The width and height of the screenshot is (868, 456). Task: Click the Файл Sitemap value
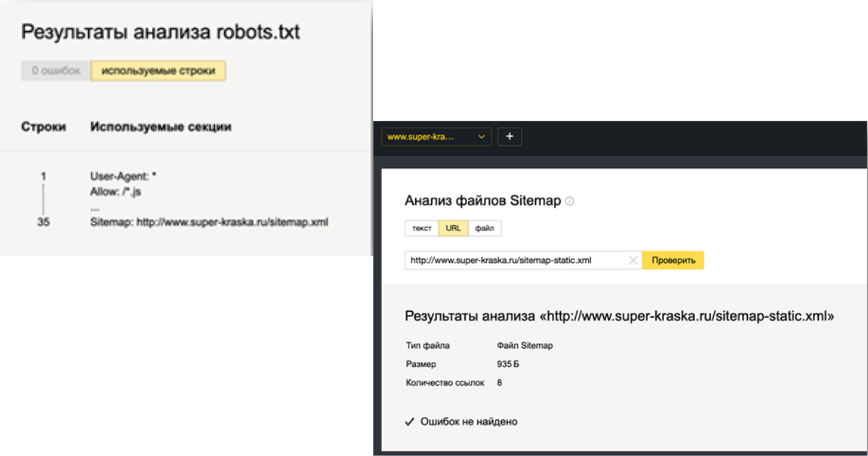coord(525,346)
